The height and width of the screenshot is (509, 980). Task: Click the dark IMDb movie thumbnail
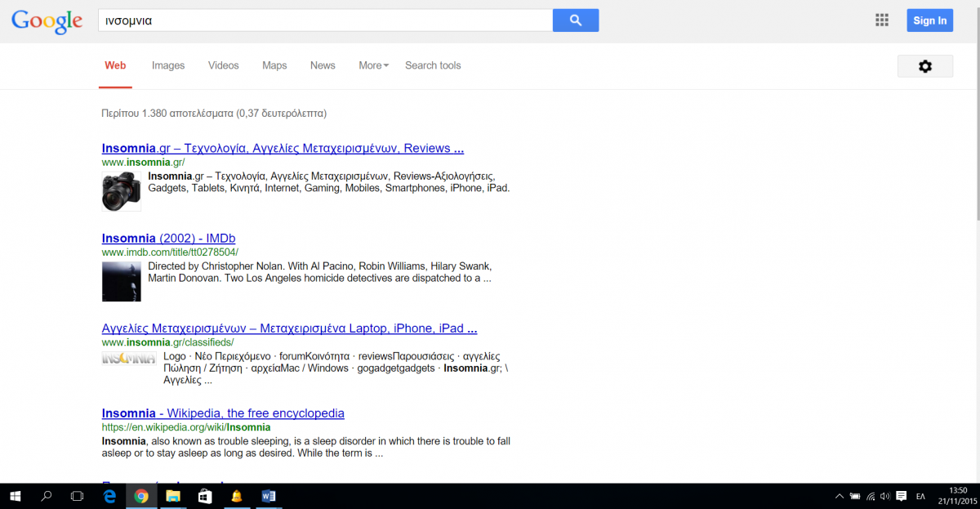click(x=122, y=281)
